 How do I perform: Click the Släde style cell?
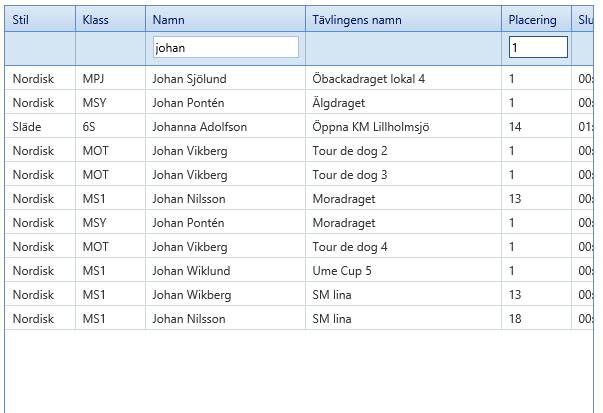click(27, 127)
